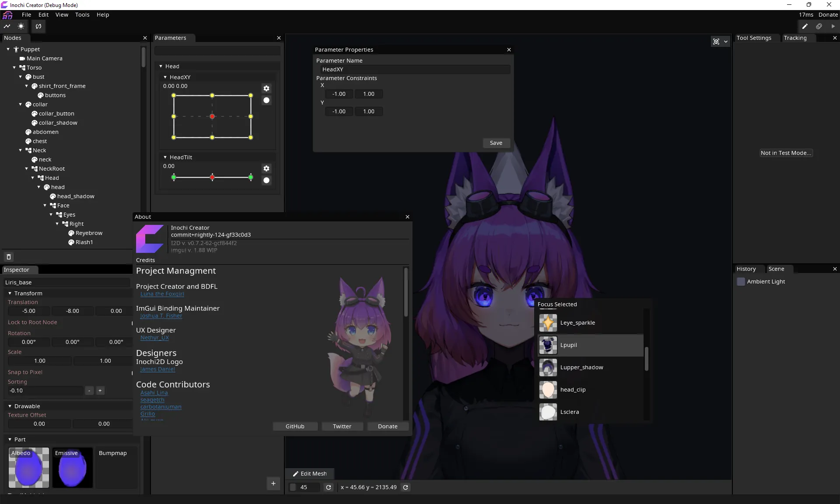
Task: Reset the viewport position coordinates
Action: [x=406, y=487]
